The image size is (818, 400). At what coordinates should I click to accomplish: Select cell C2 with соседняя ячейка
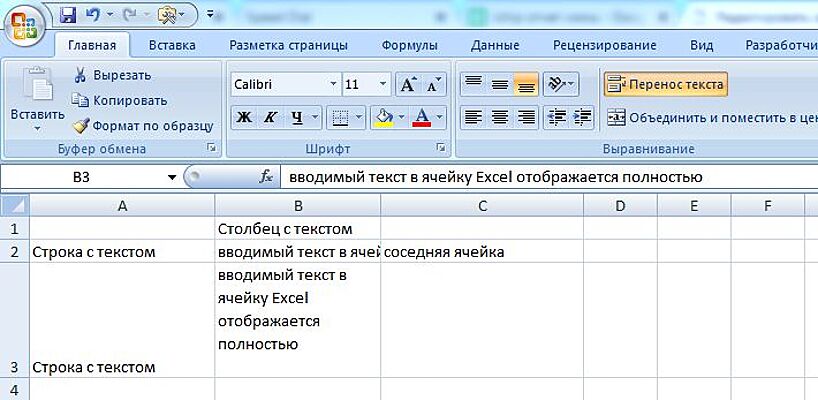(x=481, y=252)
